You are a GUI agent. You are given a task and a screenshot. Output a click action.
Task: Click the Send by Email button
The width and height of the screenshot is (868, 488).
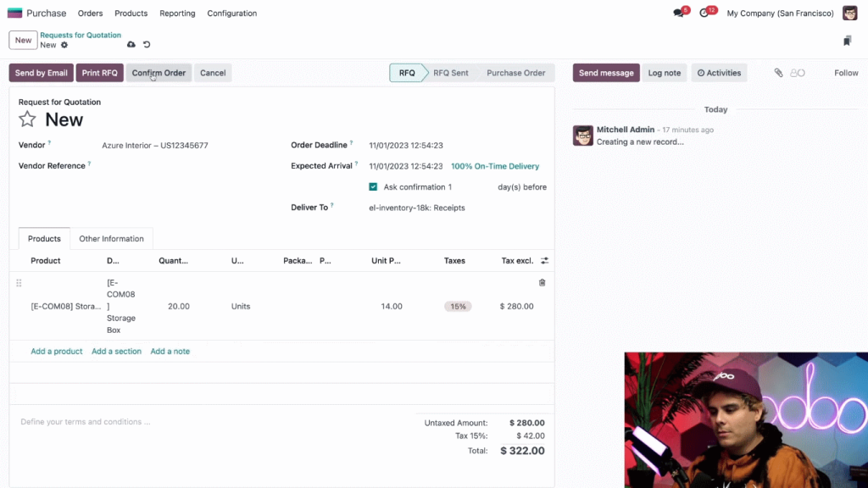pyautogui.click(x=41, y=73)
